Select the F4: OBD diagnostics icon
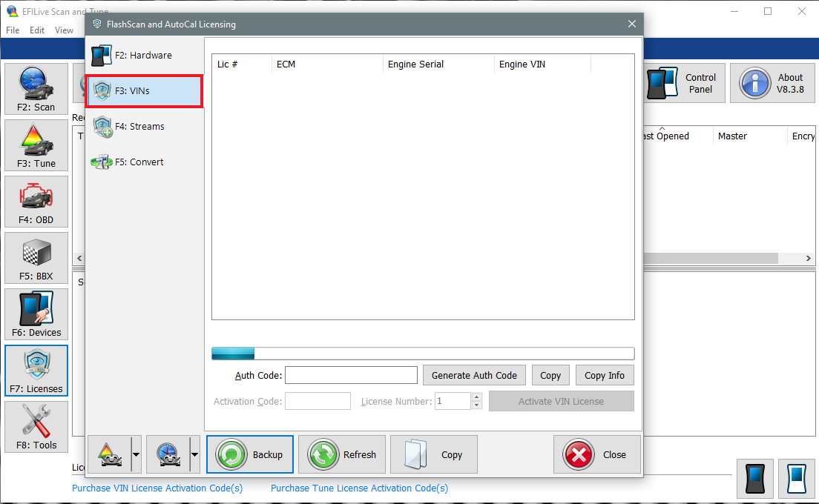Image resolution: width=819 pixels, height=504 pixels. click(36, 201)
